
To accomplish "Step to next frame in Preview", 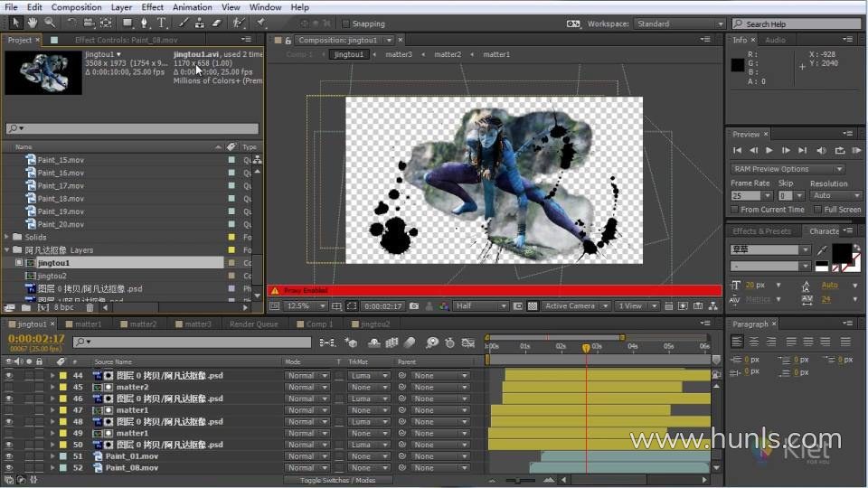I will click(786, 150).
